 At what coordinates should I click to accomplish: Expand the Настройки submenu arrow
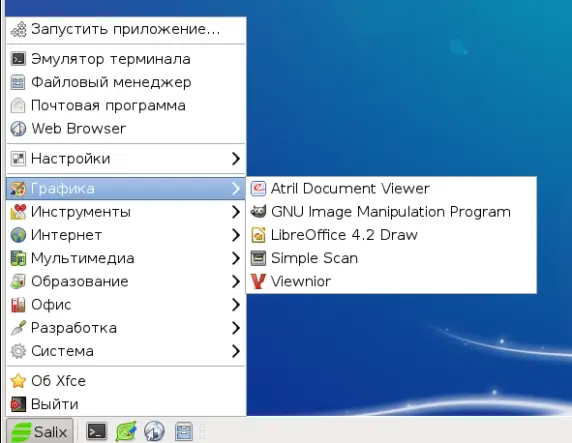(236, 158)
